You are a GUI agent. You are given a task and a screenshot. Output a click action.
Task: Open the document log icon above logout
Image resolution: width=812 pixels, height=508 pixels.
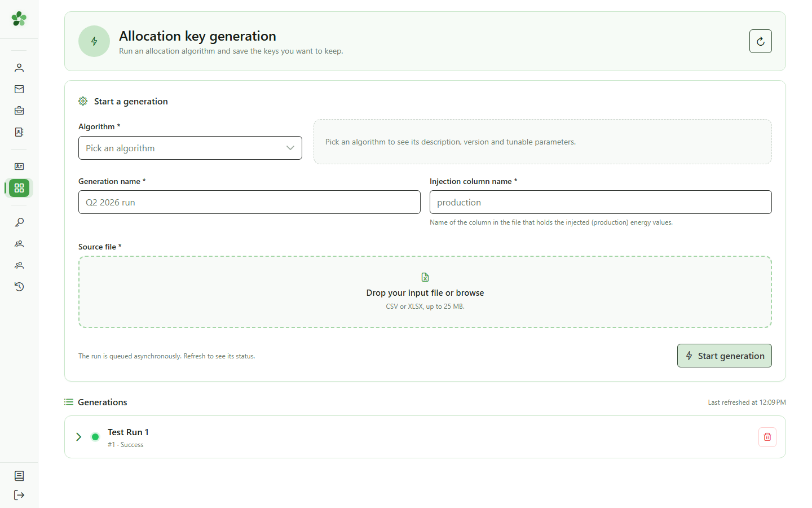tap(19, 476)
